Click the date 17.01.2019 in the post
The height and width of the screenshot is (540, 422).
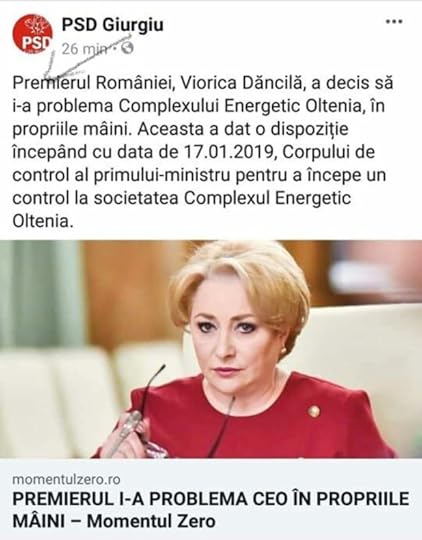[x=227, y=152]
